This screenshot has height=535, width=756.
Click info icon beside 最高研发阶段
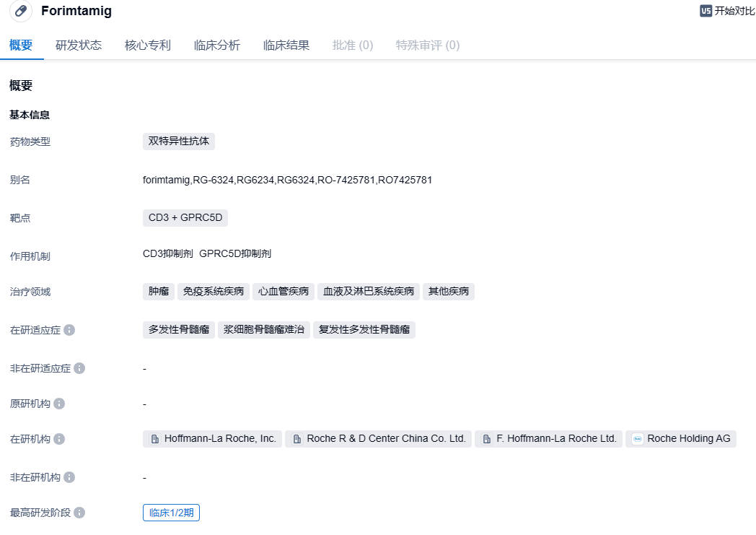(79, 513)
